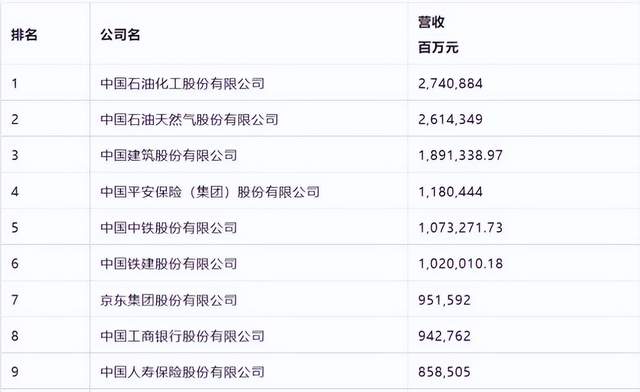
Task: Select 京东集团股份有限公司 company name
Action: pyautogui.click(x=169, y=300)
